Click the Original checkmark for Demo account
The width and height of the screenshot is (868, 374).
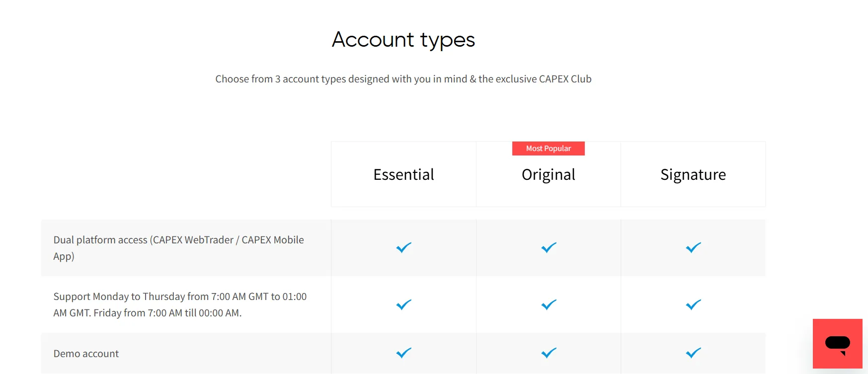tap(549, 353)
